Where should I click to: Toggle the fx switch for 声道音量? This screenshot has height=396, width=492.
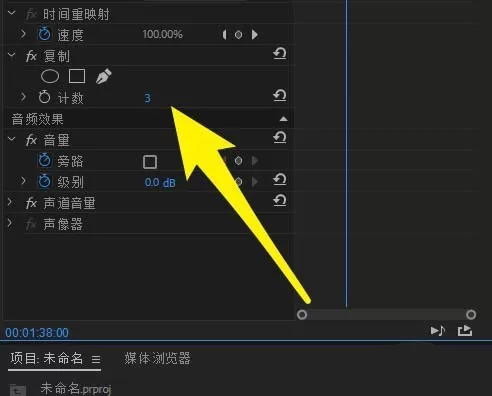point(31,203)
